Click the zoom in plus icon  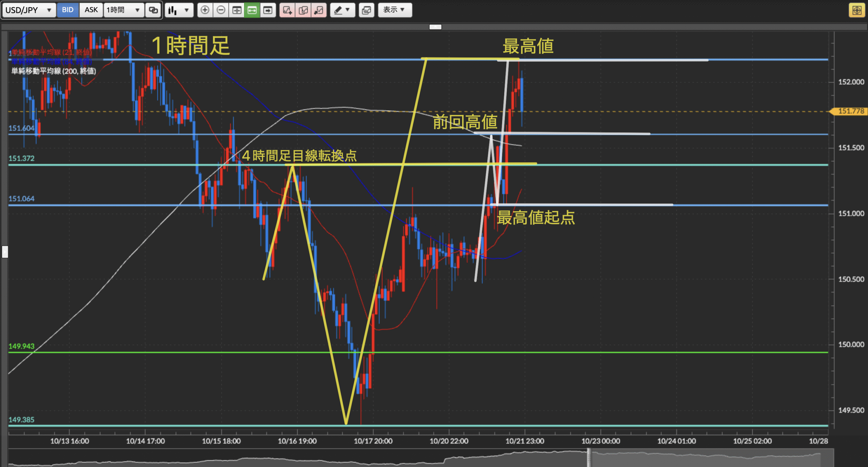click(205, 10)
